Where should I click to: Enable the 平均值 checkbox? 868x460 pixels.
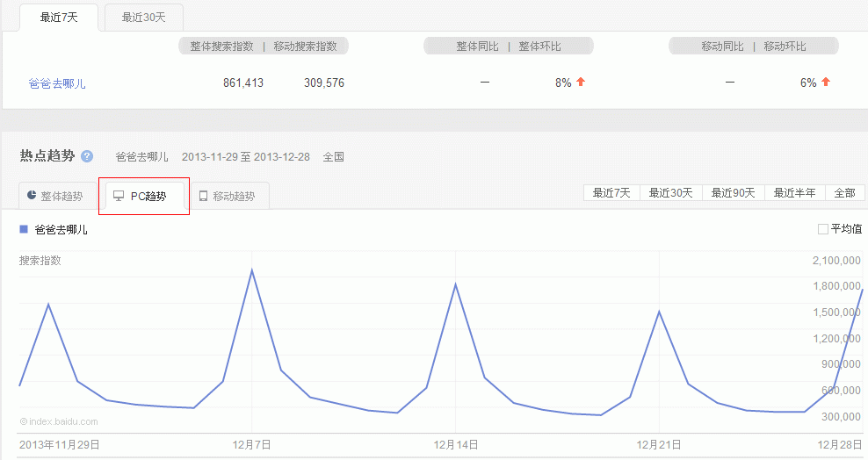[x=823, y=229]
